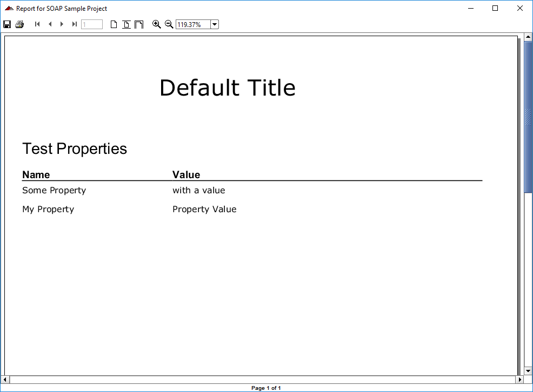Image resolution: width=533 pixels, height=392 pixels.
Task: Click the page number input field
Action: coord(91,24)
